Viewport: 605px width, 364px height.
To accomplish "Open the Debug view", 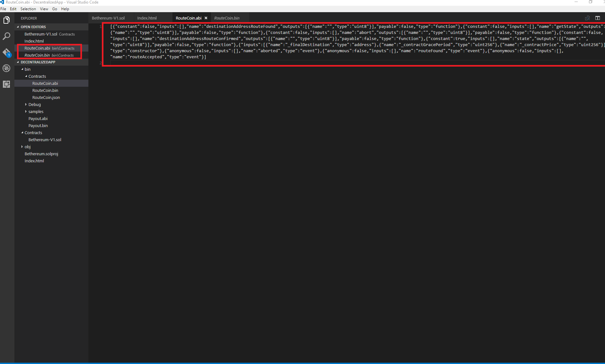I will click(x=7, y=68).
